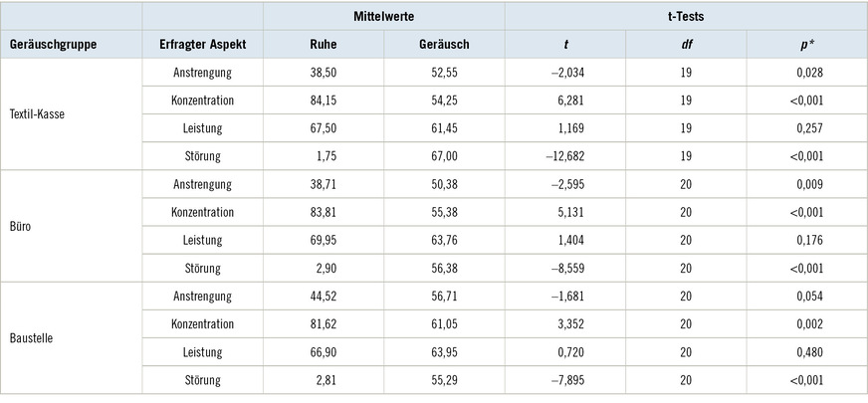Click the t-Tests column group header
Viewport: 868px width, 403px height.
coord(685,17)
